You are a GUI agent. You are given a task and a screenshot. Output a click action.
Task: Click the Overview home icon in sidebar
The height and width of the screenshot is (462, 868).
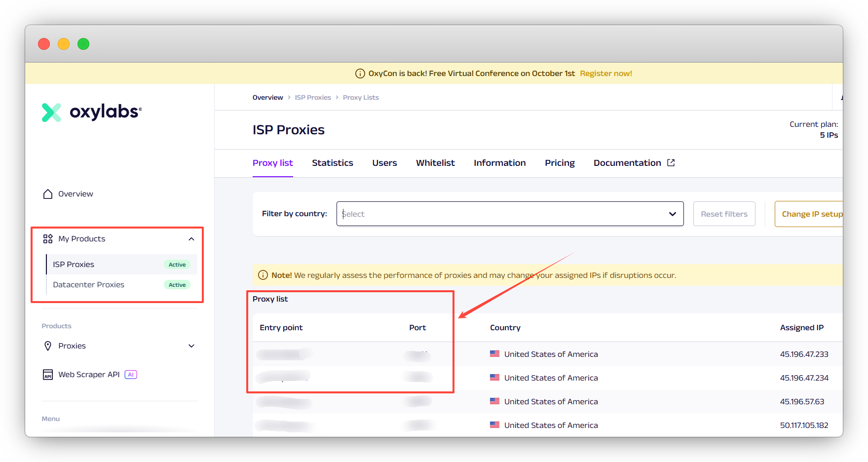pos(48,194)
